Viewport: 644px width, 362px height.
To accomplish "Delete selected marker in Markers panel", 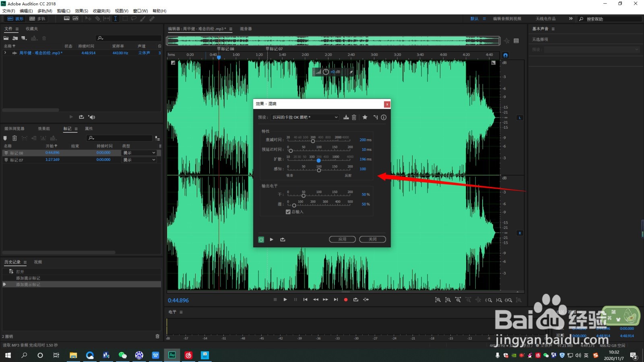I will [14, 138].
